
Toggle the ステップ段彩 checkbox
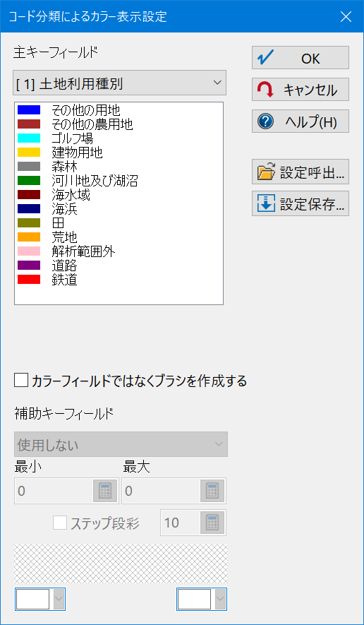pos(60,523)
